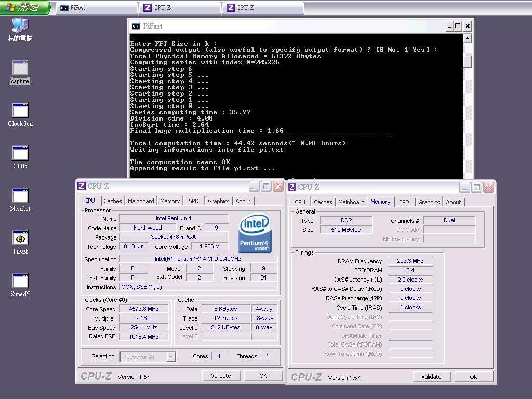The width and height of the screenshot is (532, 399).
Task: Click the memory Type DDR value
Action: point(346,220)
